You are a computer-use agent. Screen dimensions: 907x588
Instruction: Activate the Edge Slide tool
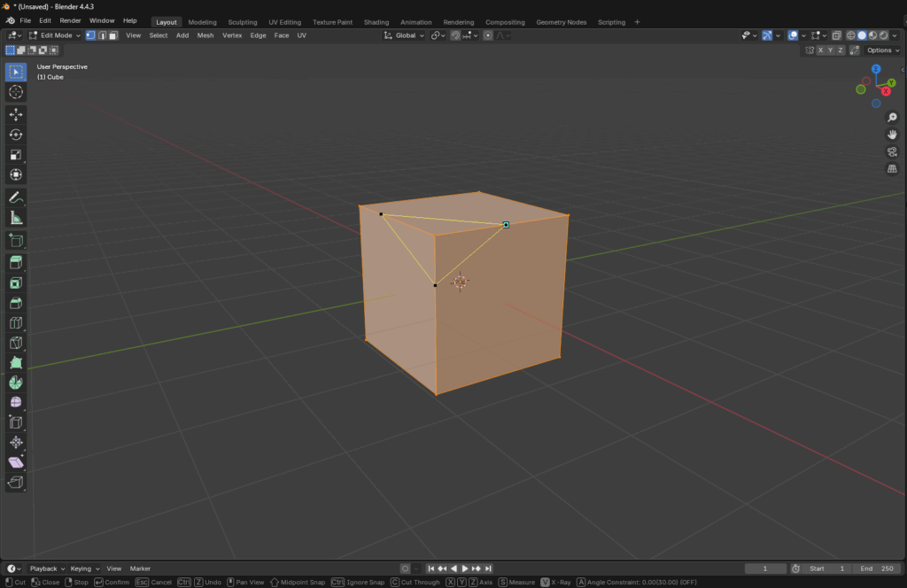click(x=16, y=422)
